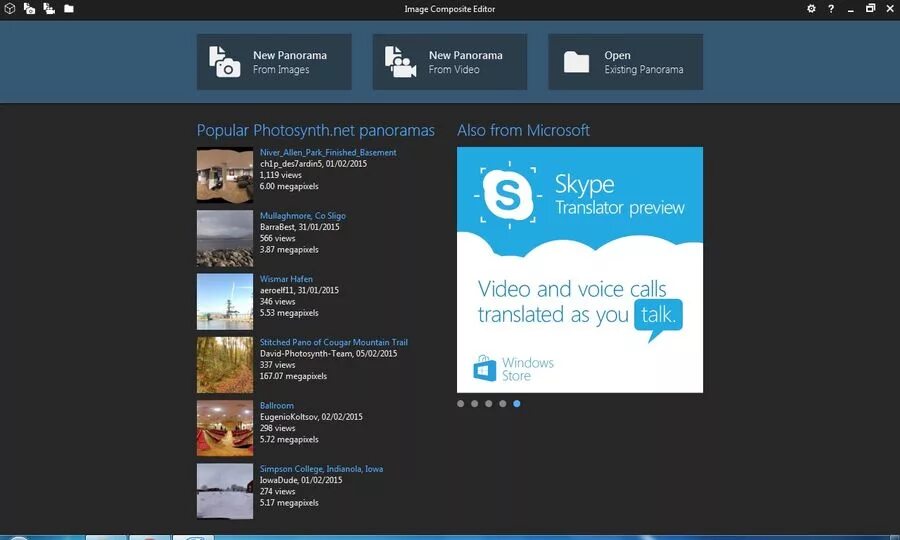This screenshot has width=900, height=540.
Task: Open settings via the gear icon
Action: pos(811,9)
